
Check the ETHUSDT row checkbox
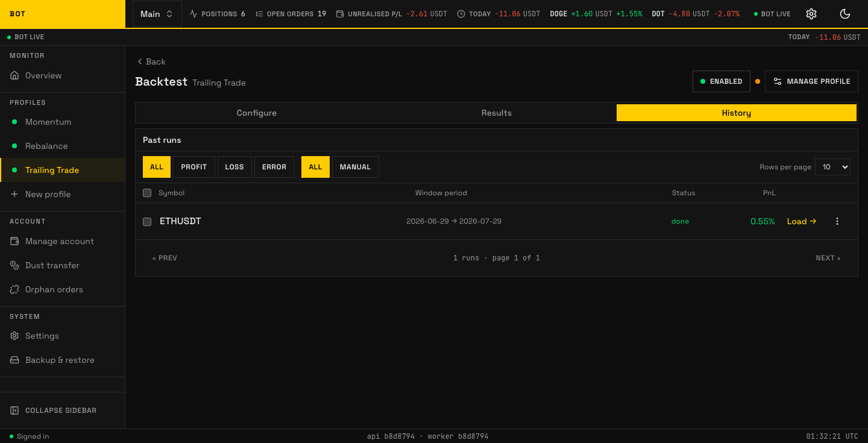tap(147, 222)
